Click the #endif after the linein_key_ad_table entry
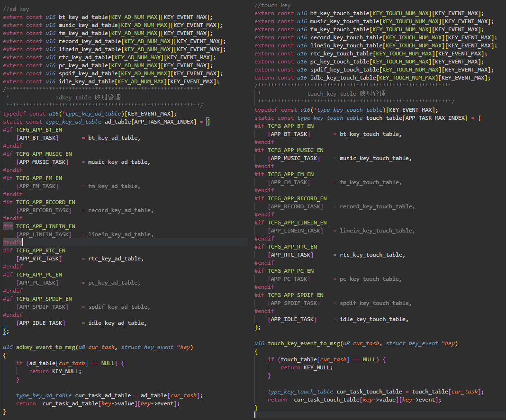Screen dimensions: 506x420 [x=13, y=242]
